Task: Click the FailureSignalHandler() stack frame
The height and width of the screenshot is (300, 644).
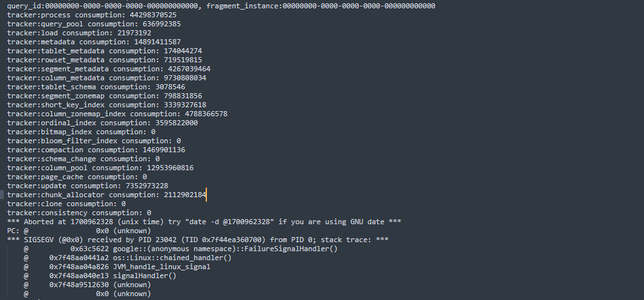Action: click(x=181, y=249)
